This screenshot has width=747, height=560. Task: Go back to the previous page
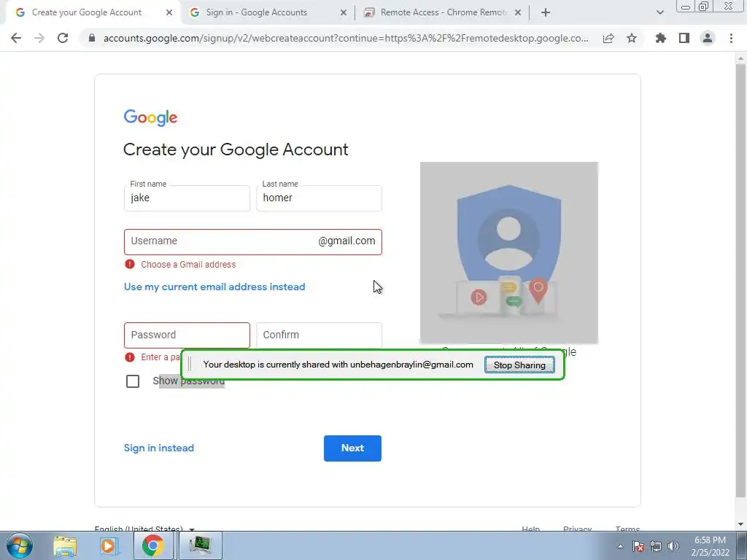pos(16,38)
